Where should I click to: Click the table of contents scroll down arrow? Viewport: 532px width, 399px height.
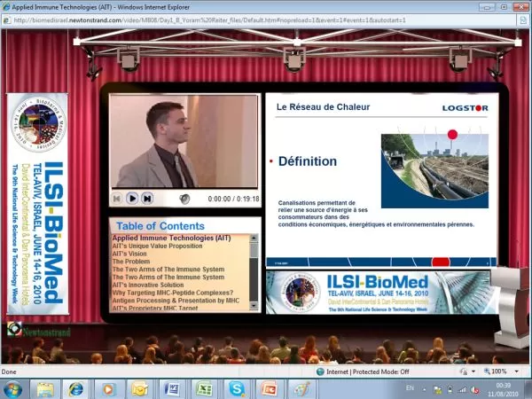254,307
